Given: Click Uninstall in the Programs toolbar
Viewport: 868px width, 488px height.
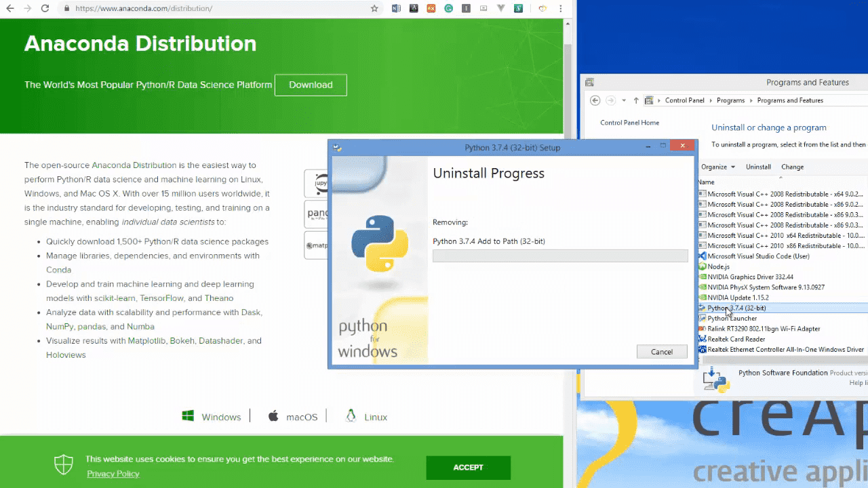Looking at the screenshot, I should 758,167.
